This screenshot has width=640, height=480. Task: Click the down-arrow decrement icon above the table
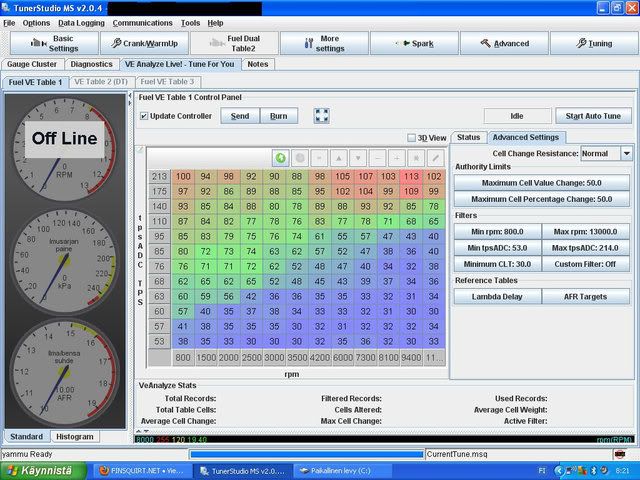(358, 158)
